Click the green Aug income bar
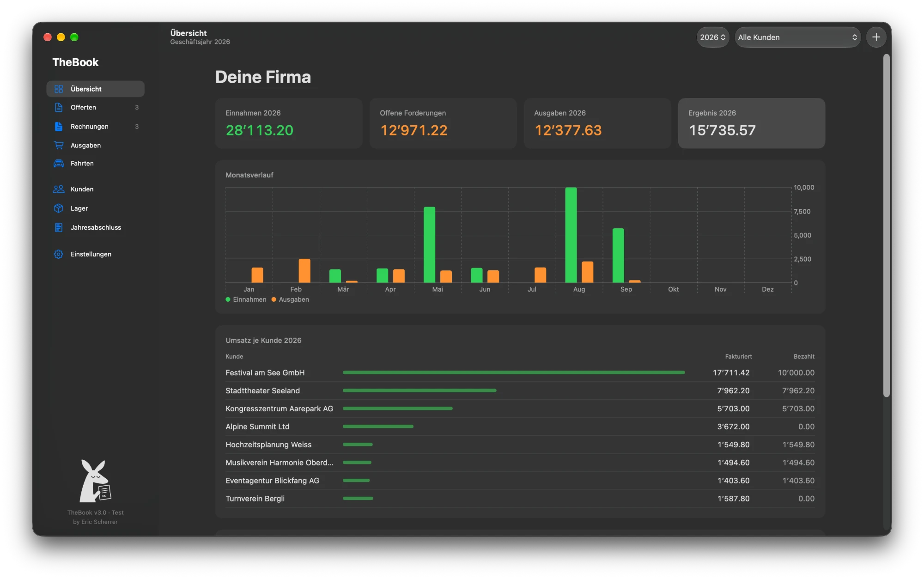 (x=571, y=235)
